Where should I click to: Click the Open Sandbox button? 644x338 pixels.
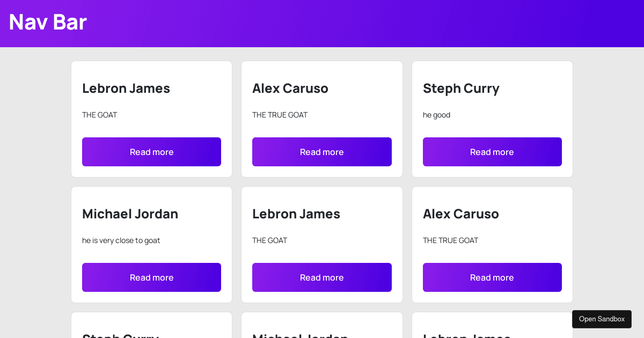coord(602,319)
